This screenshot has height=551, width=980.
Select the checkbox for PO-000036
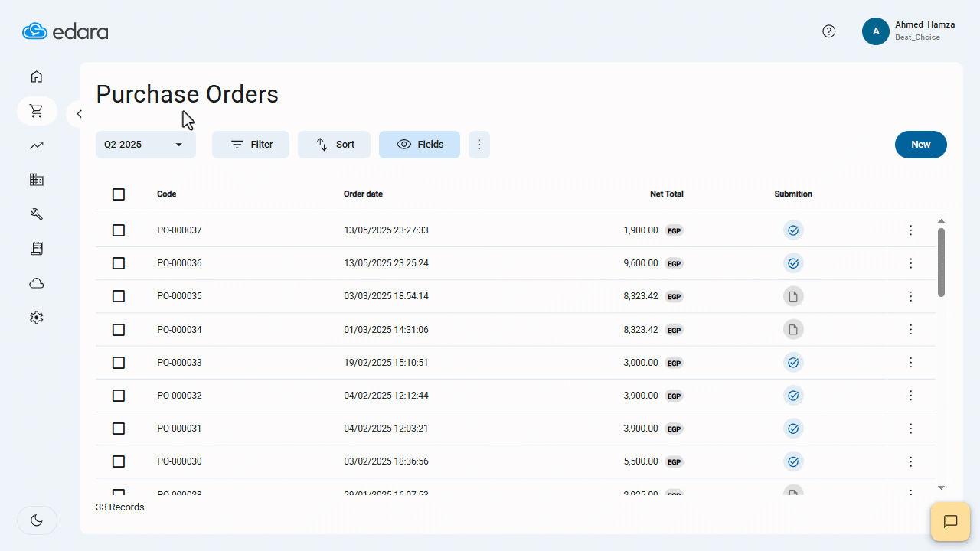click(119, 263)
